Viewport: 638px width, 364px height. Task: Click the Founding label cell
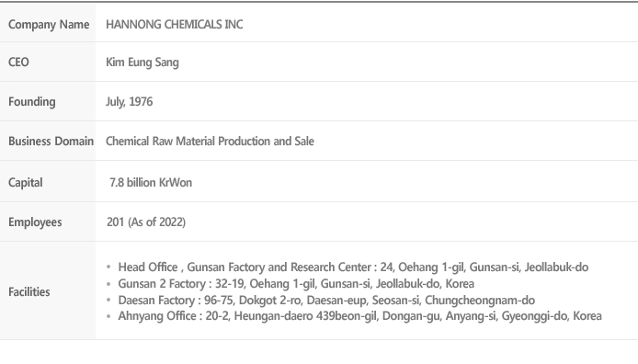click(x=48, y=101)
